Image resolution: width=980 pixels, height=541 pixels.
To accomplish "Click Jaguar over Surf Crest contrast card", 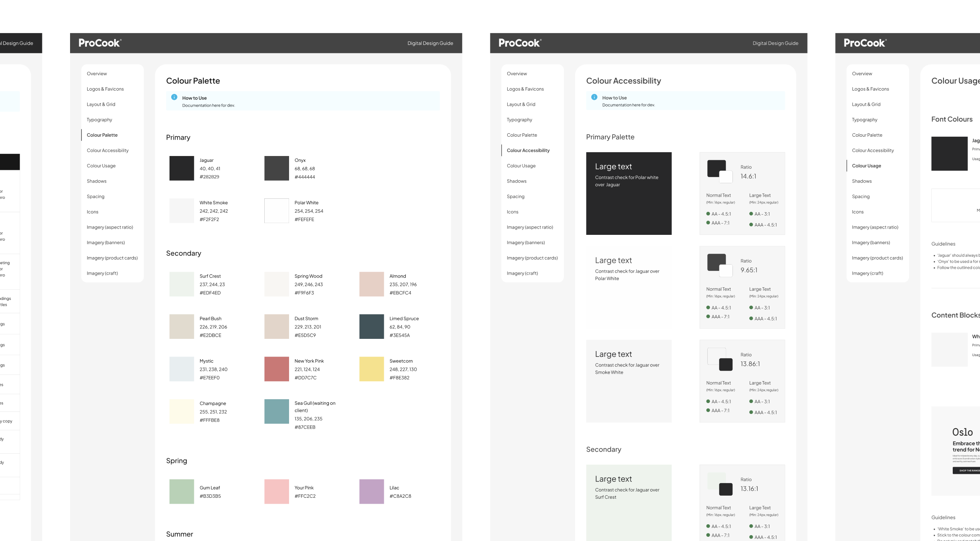I will click(x=629, y=502).
